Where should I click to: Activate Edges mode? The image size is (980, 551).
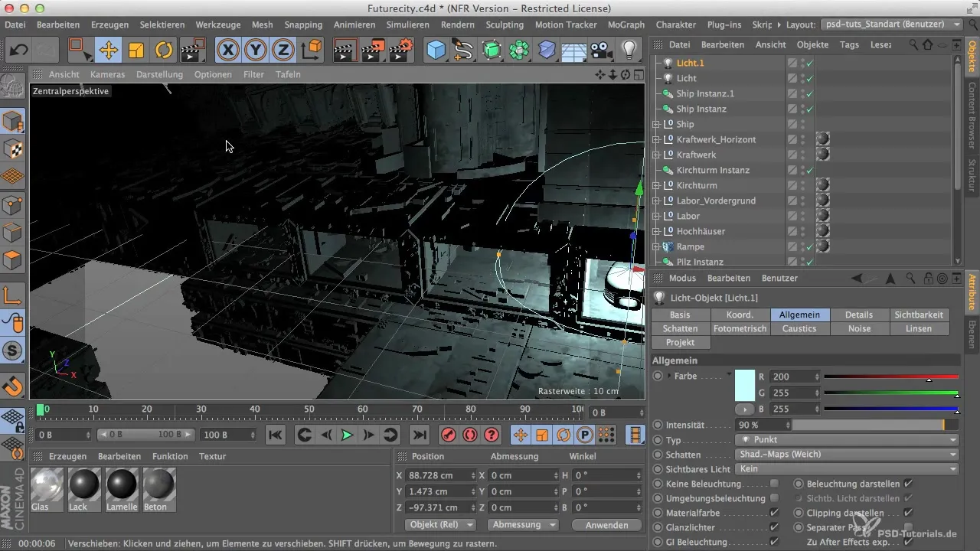[x=13, y=232]
